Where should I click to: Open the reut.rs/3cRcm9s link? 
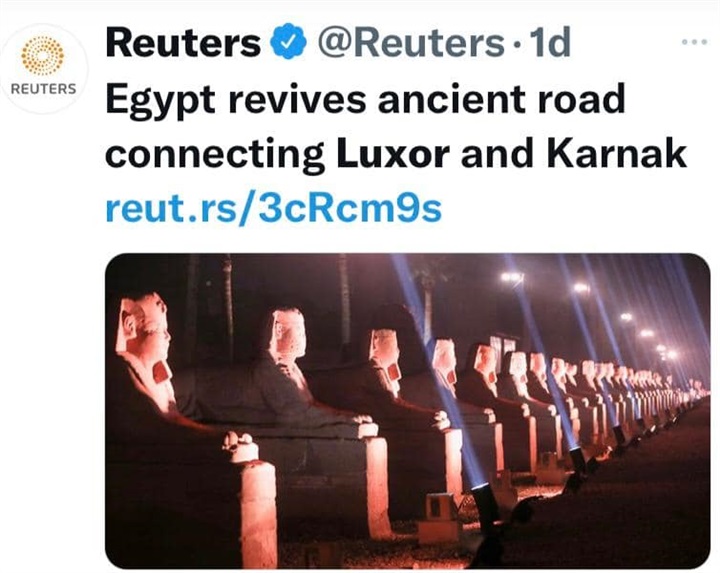click(x=274, y=208)
